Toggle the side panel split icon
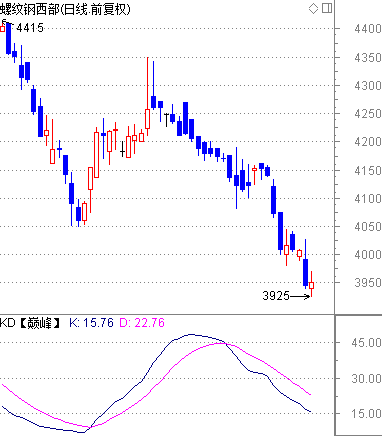382x436 pixels. pos(327,8)
